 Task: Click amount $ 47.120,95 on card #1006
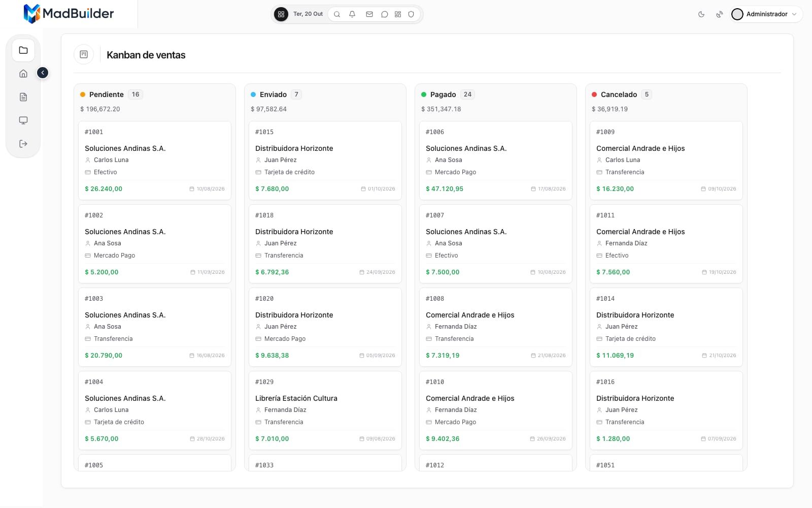(445, 189)
